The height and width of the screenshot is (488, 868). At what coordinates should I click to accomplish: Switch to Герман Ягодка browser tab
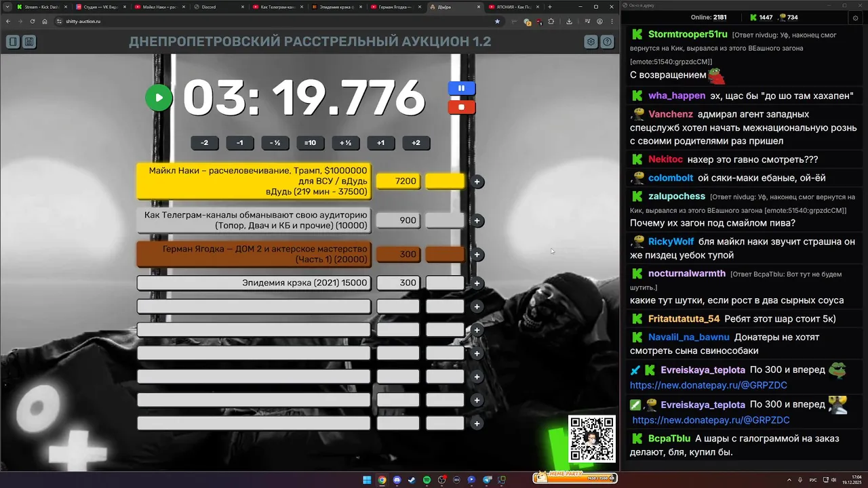coord(395,7)
